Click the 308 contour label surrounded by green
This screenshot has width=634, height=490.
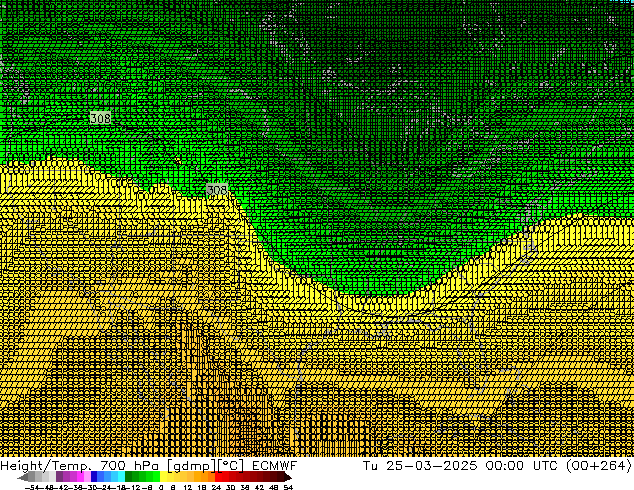[x=100, y=118]
